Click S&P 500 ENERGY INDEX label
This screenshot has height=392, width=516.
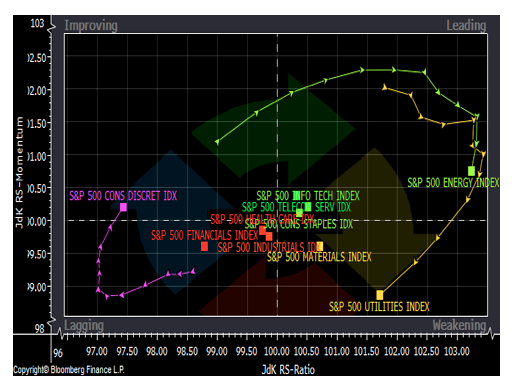453,183
